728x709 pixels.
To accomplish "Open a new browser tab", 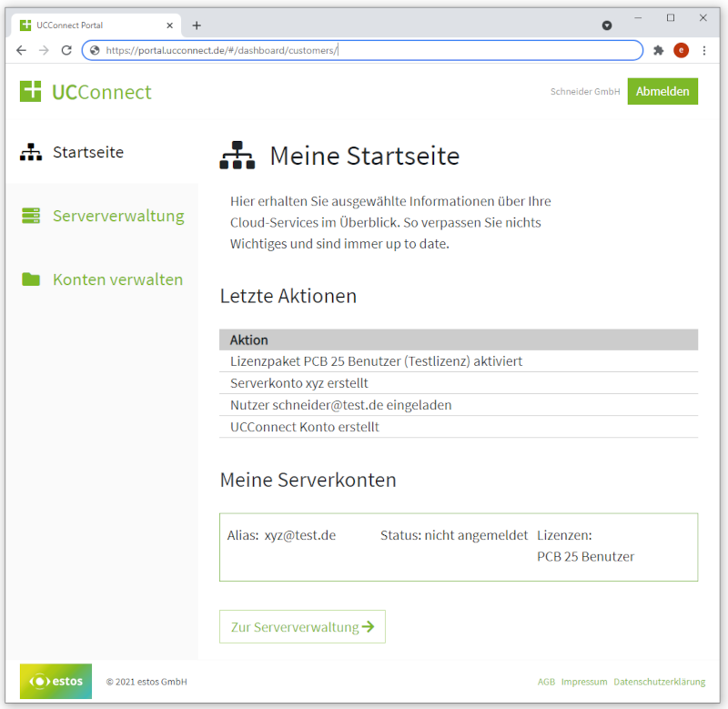I will click(x=197, y=25).
